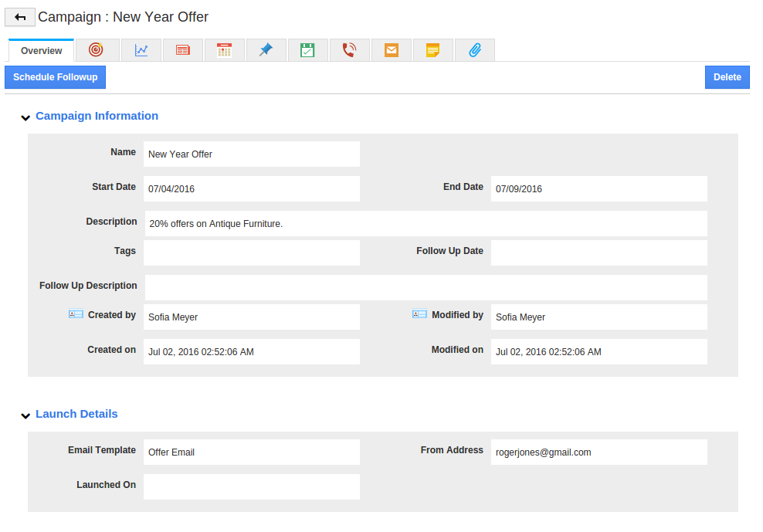The image size is (763, 532).
Task: Open the blue pushpin icon tab
Action: click(266, 50)
